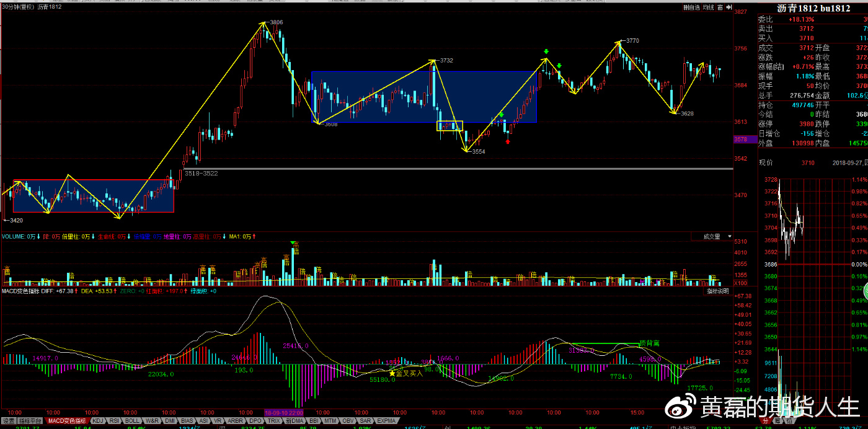Click the 指标说明 indicator description button
Screen dimensions: 868x429
click(718, 291)
